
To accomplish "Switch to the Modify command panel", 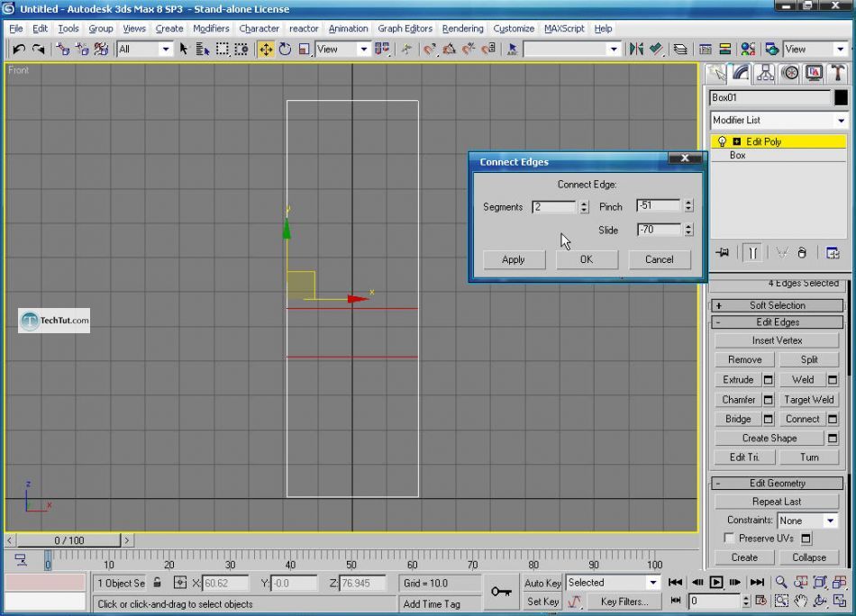I will (x=741, y=73).
